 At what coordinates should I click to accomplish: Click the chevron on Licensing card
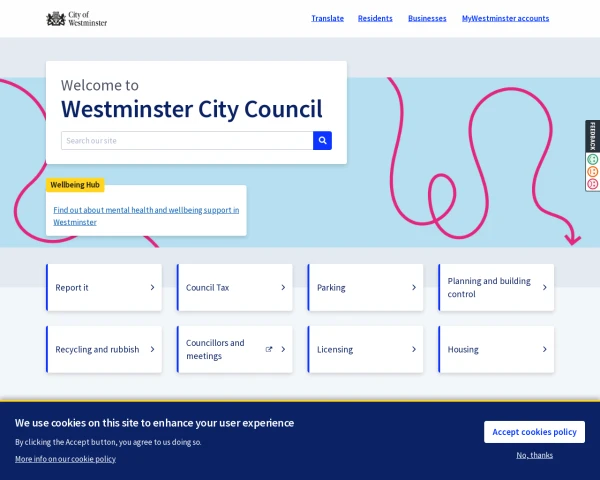tap(414, 349)
